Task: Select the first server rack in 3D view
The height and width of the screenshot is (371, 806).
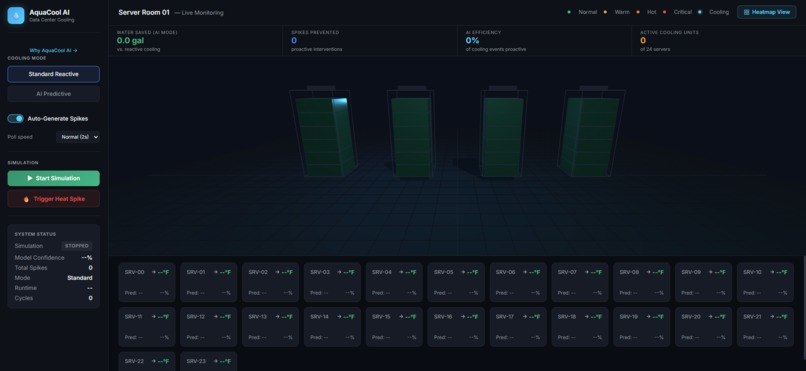Action: [x=323, y=132]
